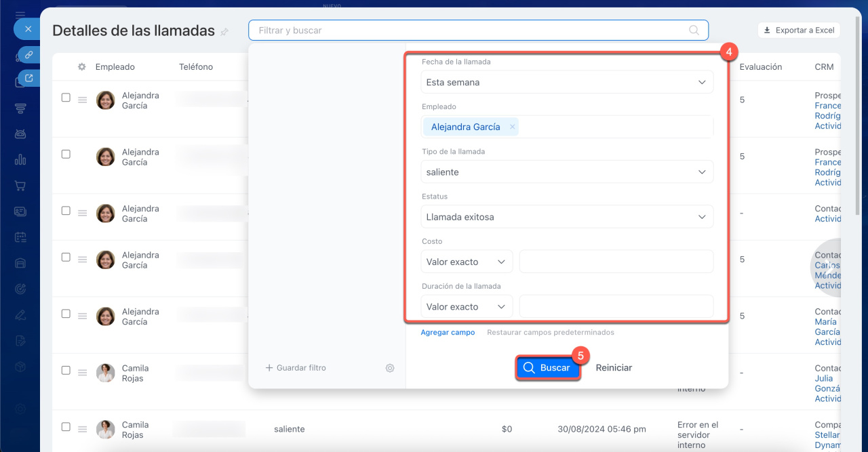Image resolution: width=868 pixels, height=452 pixels.
Task: Expand the Estatus dropdown showing Llamada exitosa
Action: pyautogui.click(x=566, y=217)
